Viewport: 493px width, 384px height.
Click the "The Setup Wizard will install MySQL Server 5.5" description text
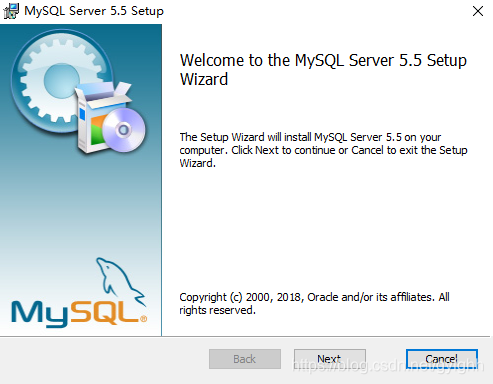pyautogui.click(x=323, y=150)
